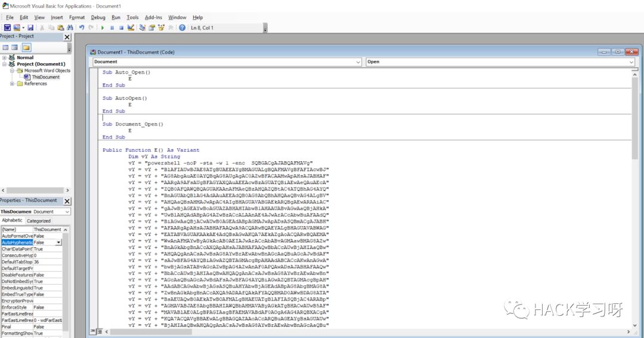
Task: Open AutoHyphenation False value dropdown
Action: click(58, 242)
